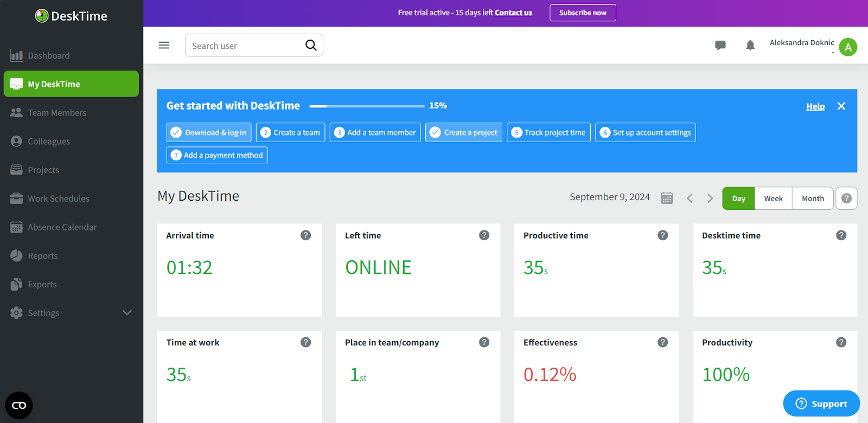Click Set up account settings step
Screen dimensions: 868x423
coord(646,132)
